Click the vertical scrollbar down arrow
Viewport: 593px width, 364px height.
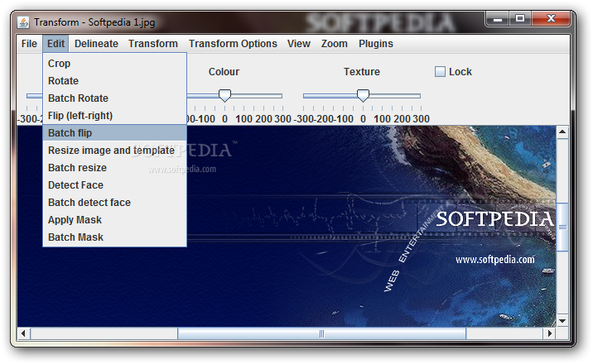click(562, 321)
